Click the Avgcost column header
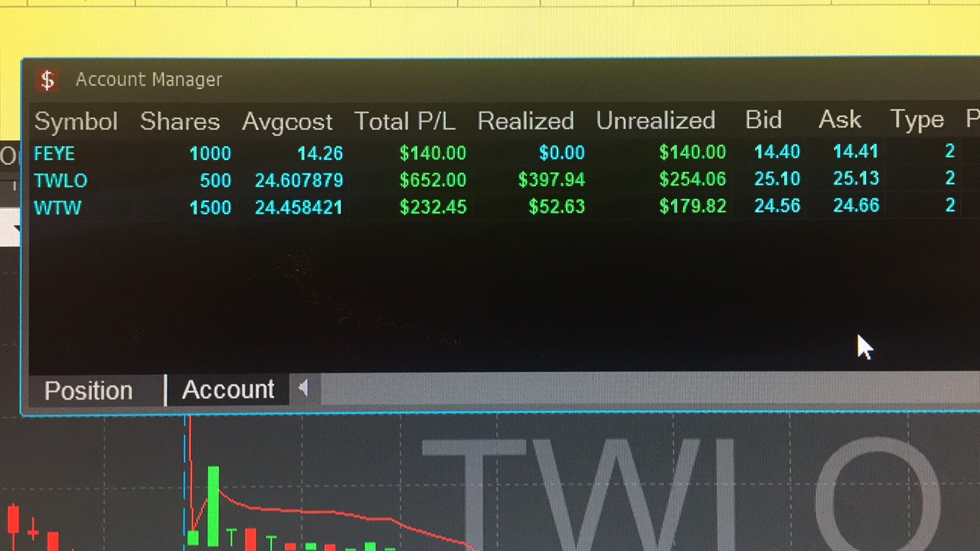This screenshot has width=980, height=551. coord(287,122)
